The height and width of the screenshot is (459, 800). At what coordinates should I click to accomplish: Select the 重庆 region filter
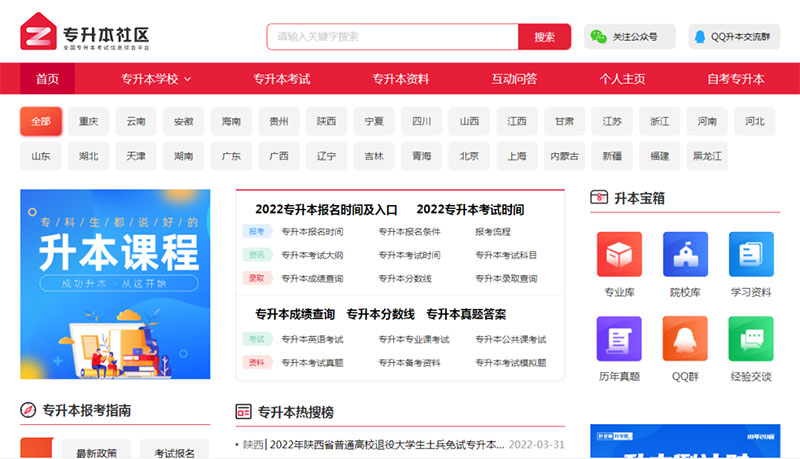pos(88,122)
